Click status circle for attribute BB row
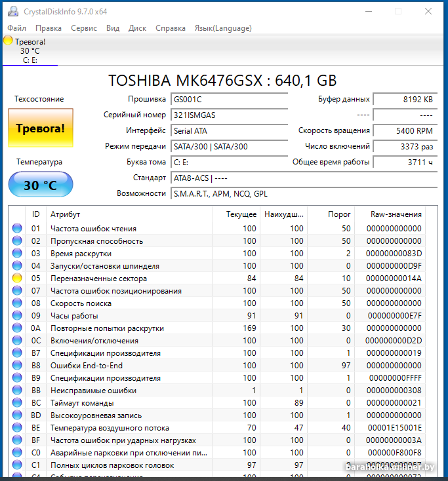 click(x=17, y=390)
